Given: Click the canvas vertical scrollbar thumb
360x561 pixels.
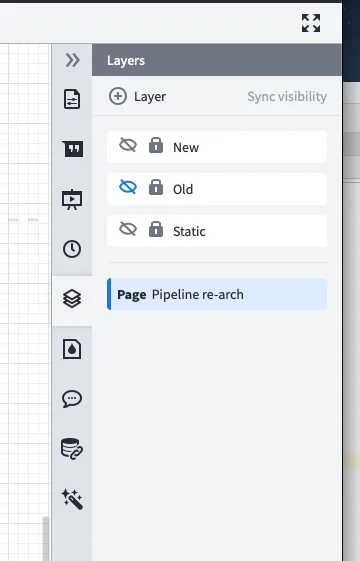Looking at the screenshot, I should (x=45, y=538).
